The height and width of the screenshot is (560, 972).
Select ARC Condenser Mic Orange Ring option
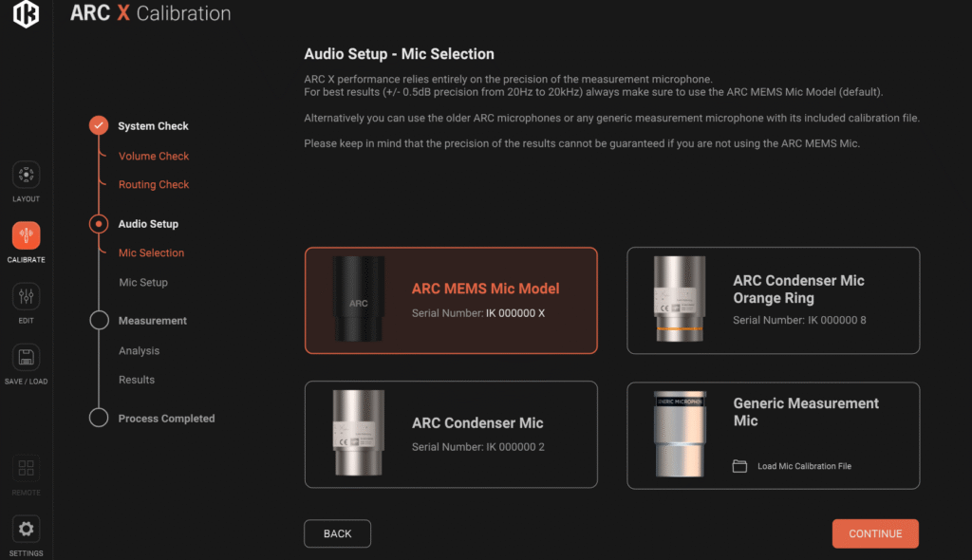(x=773, y=301)
